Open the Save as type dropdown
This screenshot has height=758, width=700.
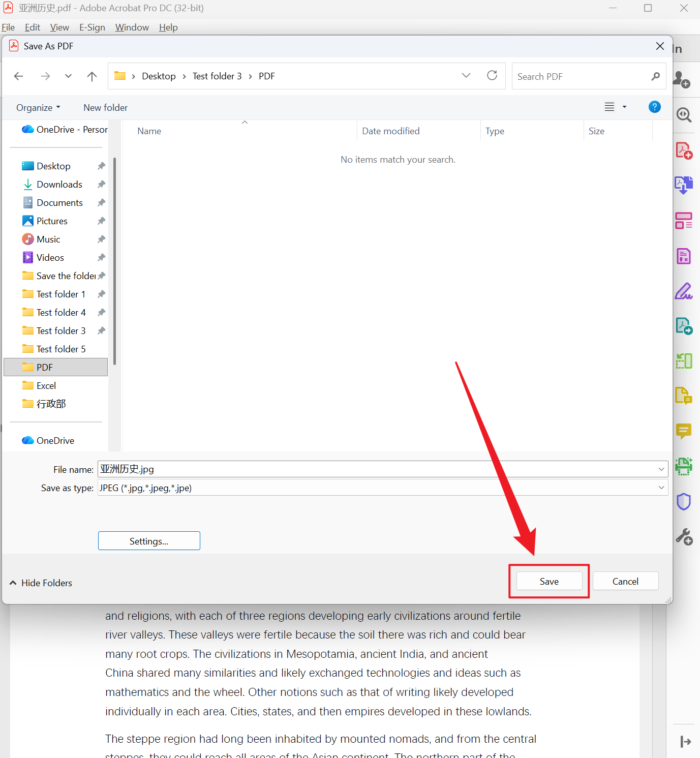383,488
